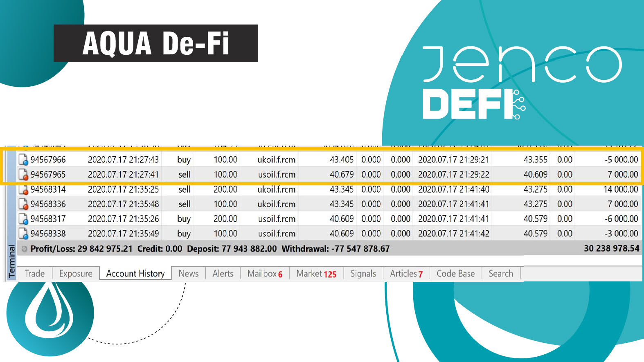This screenshot has width=644, height=362.
Task: Click the profit value -6 000.00
Action: click(621, 219)
